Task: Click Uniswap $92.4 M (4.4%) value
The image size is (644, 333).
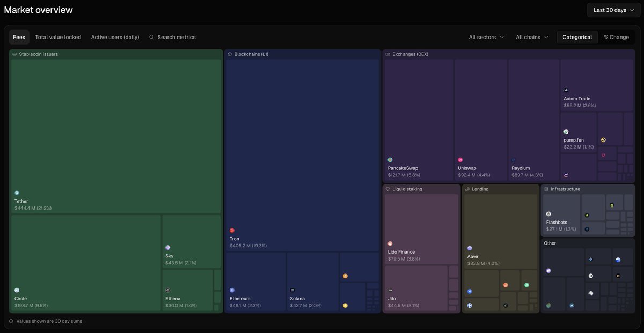Action: click(473, 175)
